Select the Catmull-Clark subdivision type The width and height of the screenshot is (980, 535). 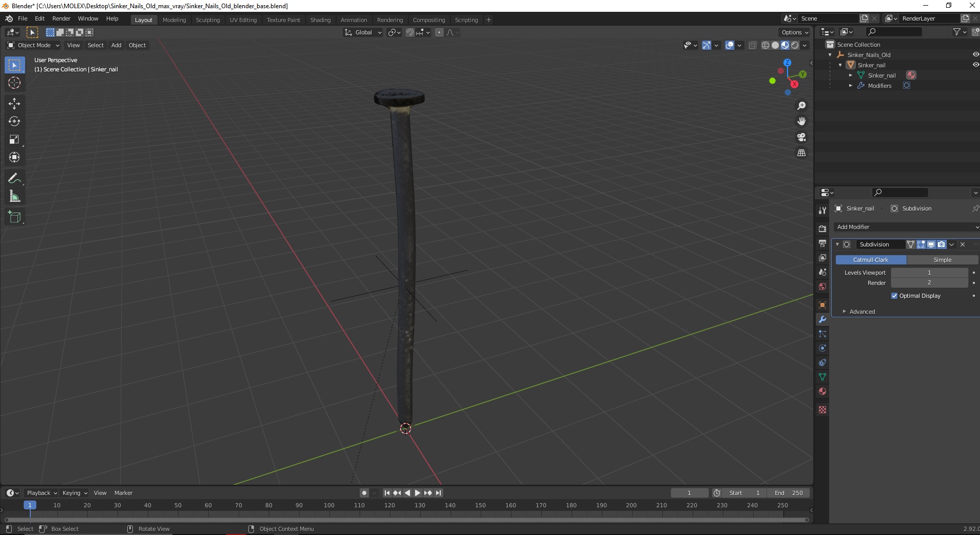click(x=871, y=260)
